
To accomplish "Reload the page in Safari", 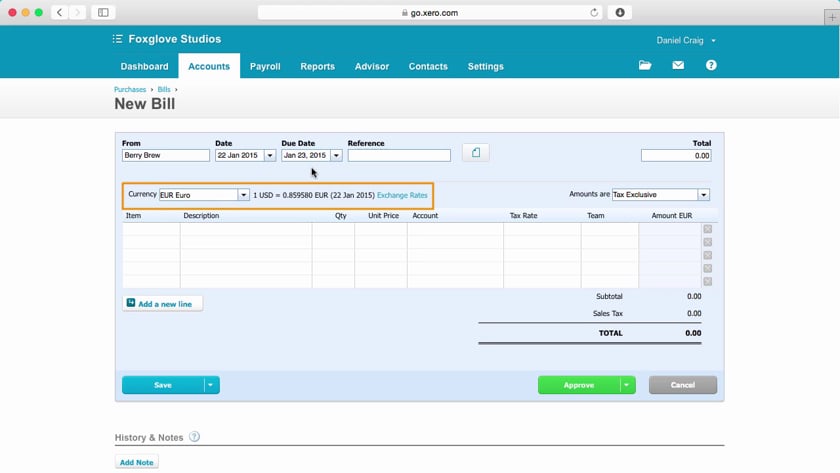I will [x=594, y=13].
